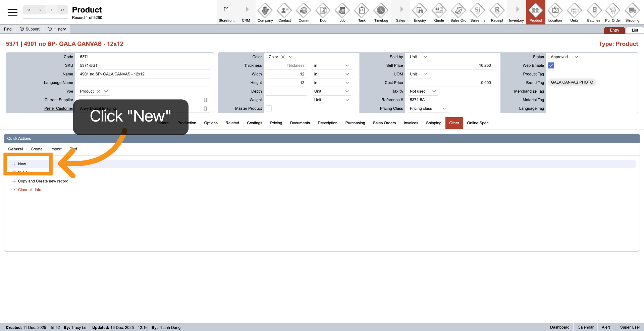
Task: Open the Pur Order cart icon
Action: click(x=612, y=11)
